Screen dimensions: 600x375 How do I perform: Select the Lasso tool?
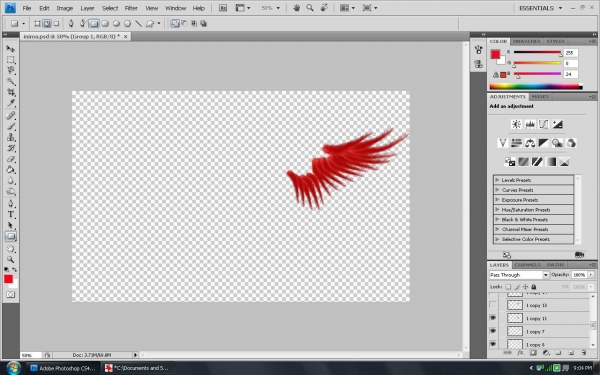click(x=10, y=70)
